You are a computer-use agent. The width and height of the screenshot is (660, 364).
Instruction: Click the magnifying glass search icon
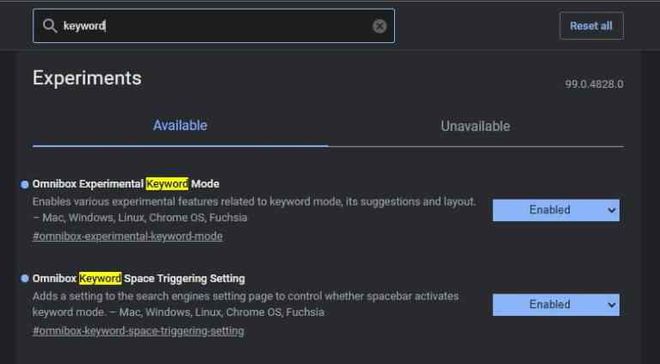point(50,26)
